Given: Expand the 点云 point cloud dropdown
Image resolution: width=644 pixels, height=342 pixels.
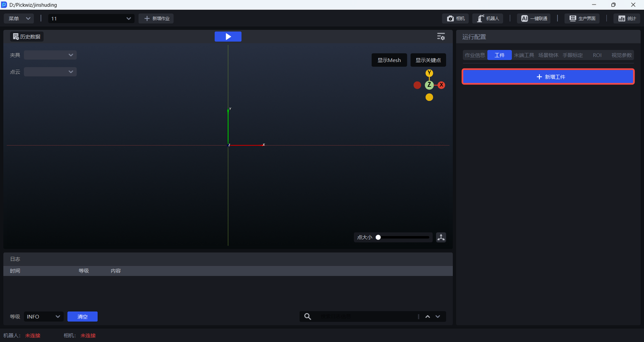Looking at the screenshot, I should click(50, 72).
